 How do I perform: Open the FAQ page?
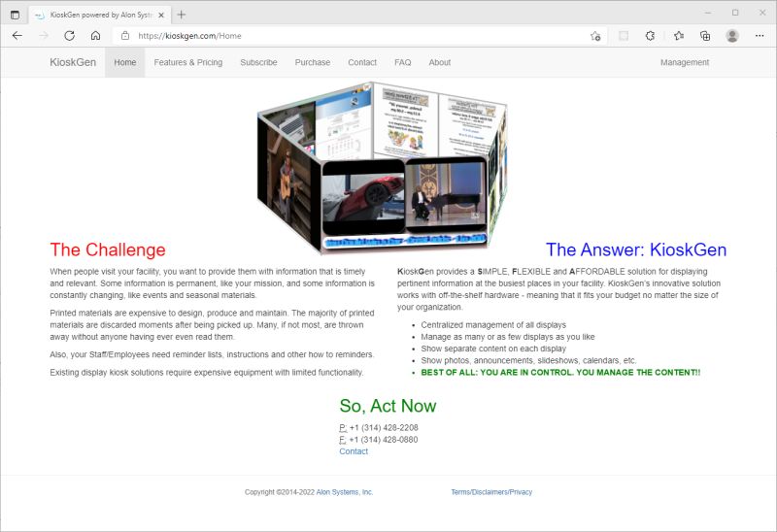click(403, 62)
